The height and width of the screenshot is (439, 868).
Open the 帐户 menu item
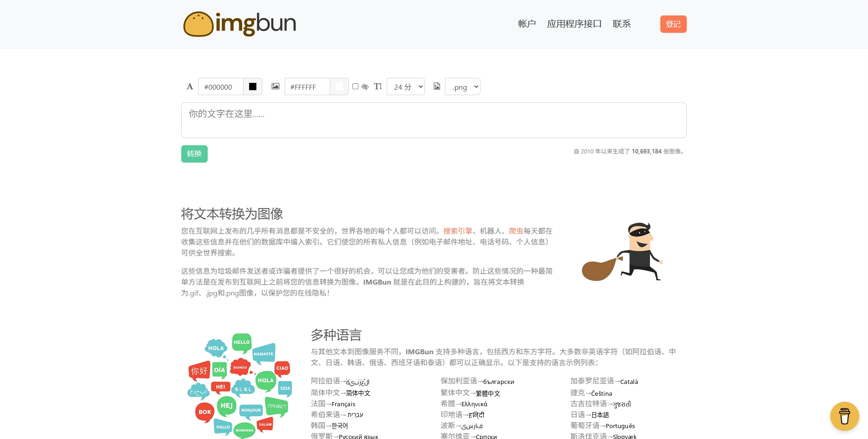click(x=527, y=24)
